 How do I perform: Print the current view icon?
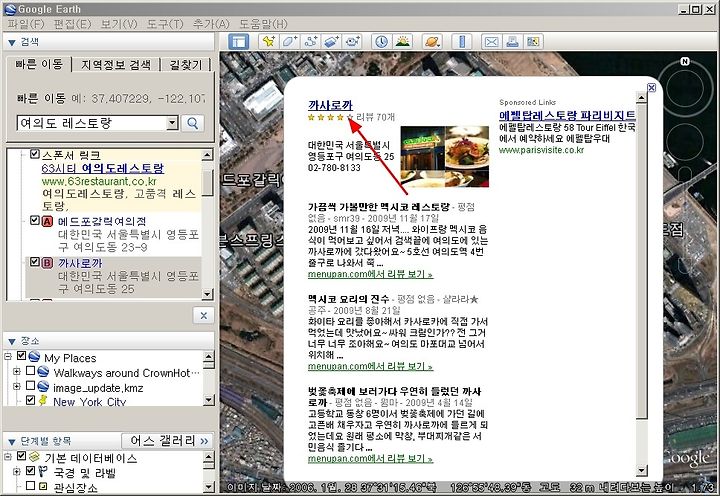[x=512, y=42]
